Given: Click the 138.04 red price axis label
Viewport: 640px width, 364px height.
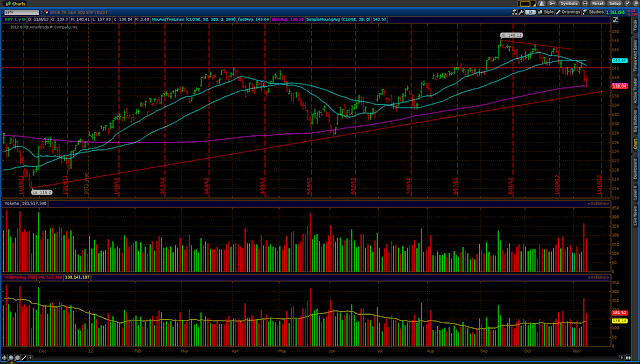Looking at the screenshot, I should click(x=620, y=86).
